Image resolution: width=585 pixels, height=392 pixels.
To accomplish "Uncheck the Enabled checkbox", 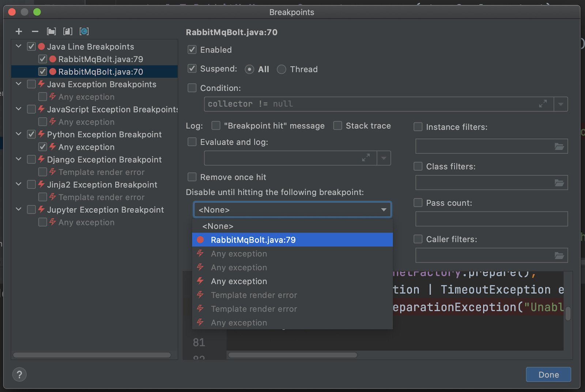I will (192, 50).
